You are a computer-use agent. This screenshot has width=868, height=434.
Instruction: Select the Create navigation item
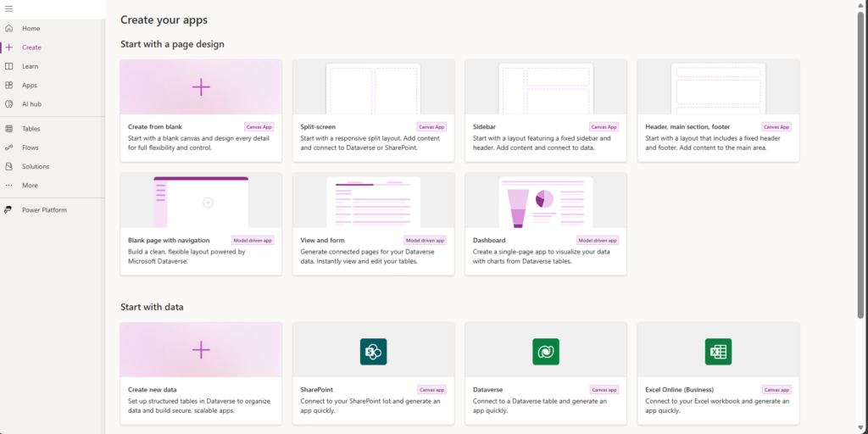[x=31, y=47]
